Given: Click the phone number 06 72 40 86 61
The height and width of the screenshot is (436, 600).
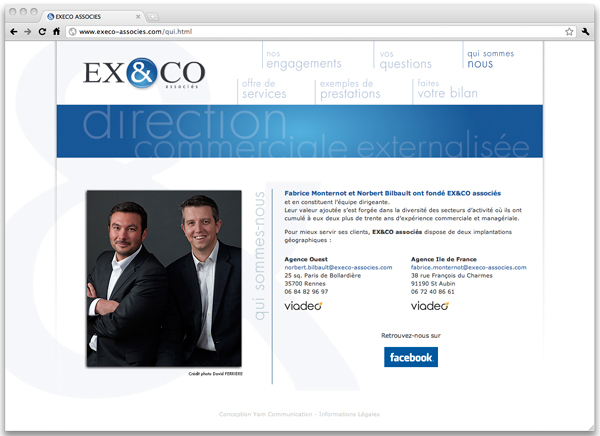Looking at the screenshot, I should tap(433, 292).
